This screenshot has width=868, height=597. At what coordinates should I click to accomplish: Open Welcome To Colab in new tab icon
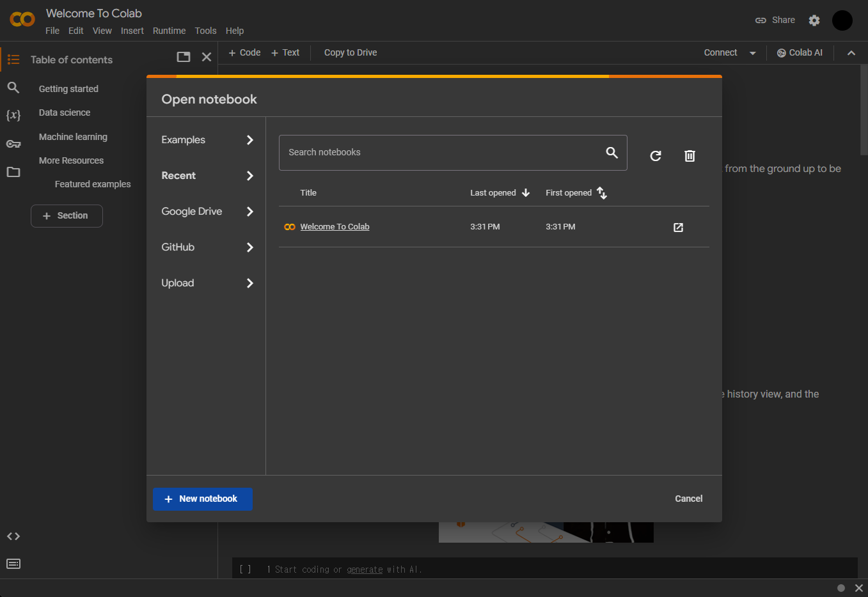coord(679,228)
